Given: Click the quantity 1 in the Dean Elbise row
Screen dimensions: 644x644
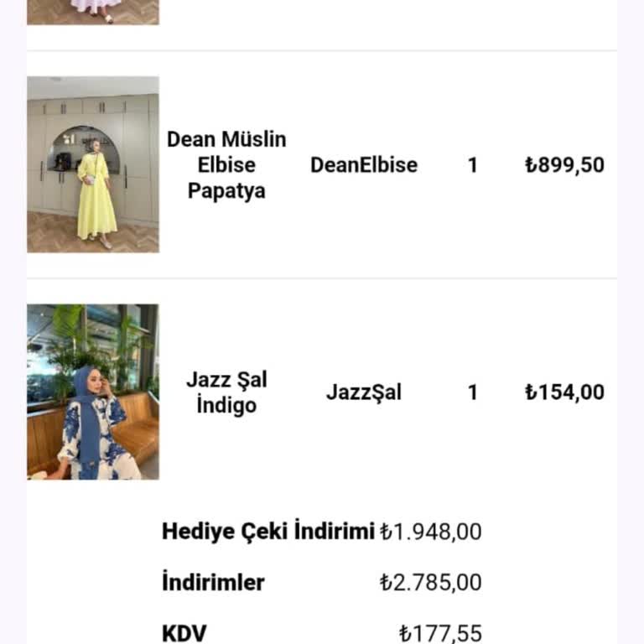Looking at the screenshot, I should (473, 165).
